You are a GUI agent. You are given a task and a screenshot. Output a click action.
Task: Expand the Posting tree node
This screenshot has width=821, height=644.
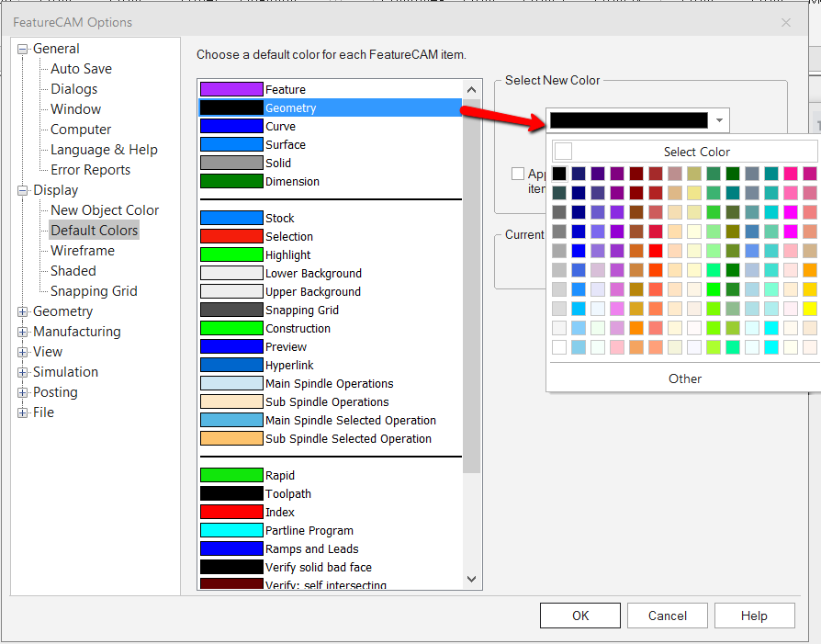tap(23, 392)
